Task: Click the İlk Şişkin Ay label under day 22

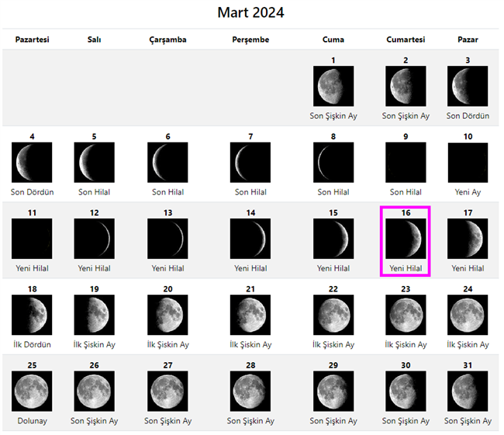Action: click(x=333, y=344)
